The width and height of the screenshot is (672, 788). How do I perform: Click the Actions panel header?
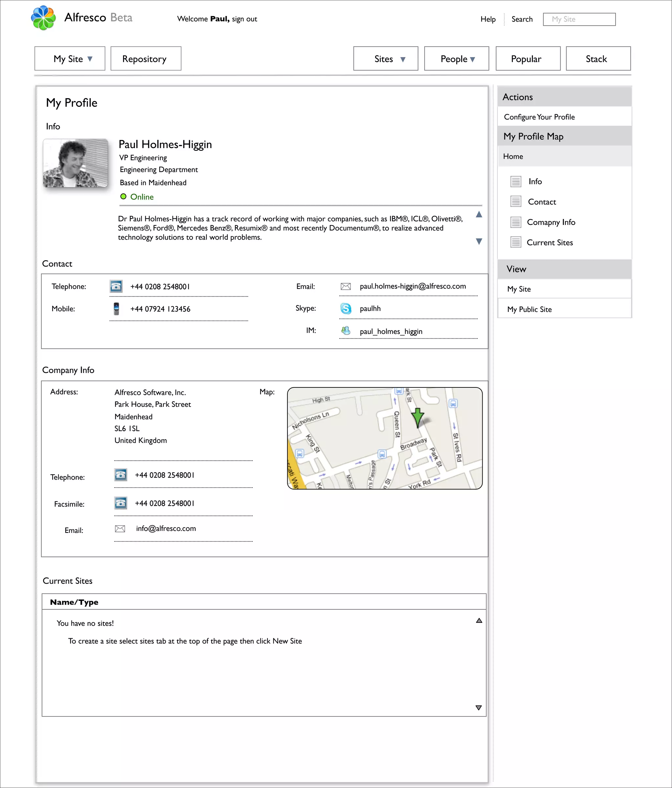[x=564, y=97]
